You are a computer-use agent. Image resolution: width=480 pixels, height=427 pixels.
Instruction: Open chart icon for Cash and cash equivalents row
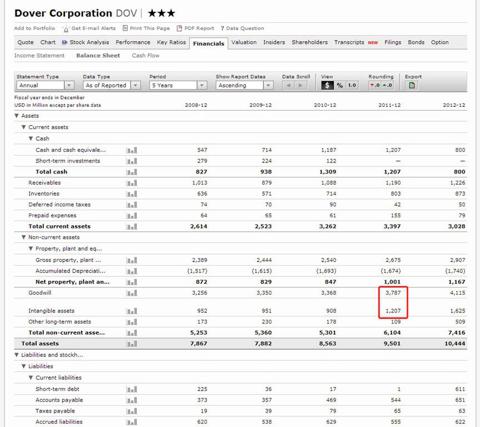(x=132, y=151)
